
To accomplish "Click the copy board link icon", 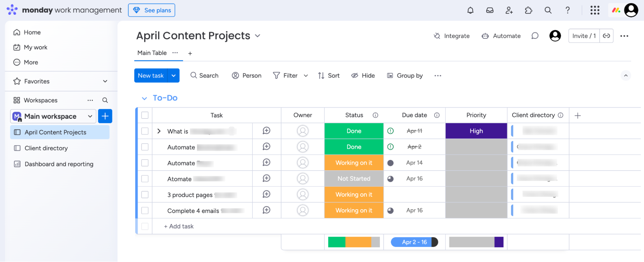I will click(x=606, y=36).
